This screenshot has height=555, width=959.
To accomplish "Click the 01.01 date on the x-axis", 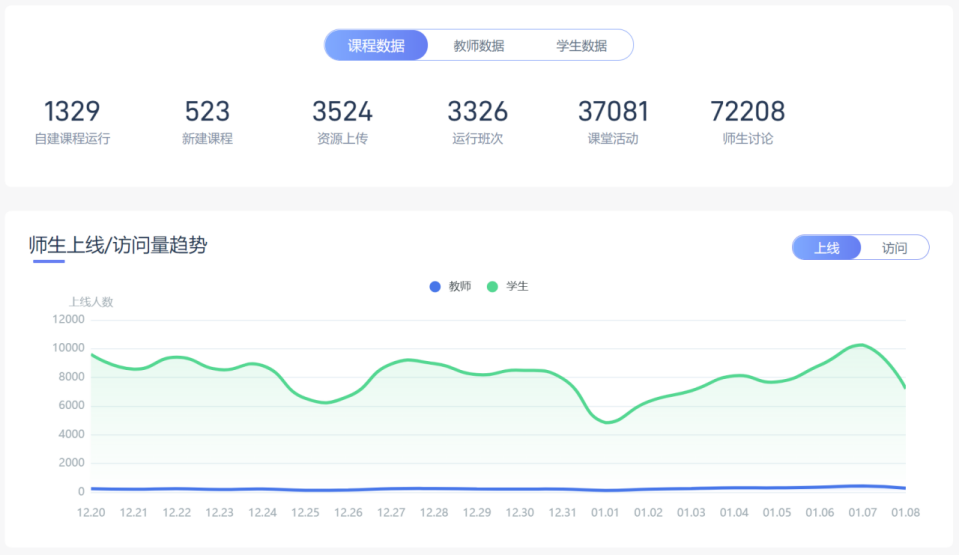I will (x=605, y=513).
